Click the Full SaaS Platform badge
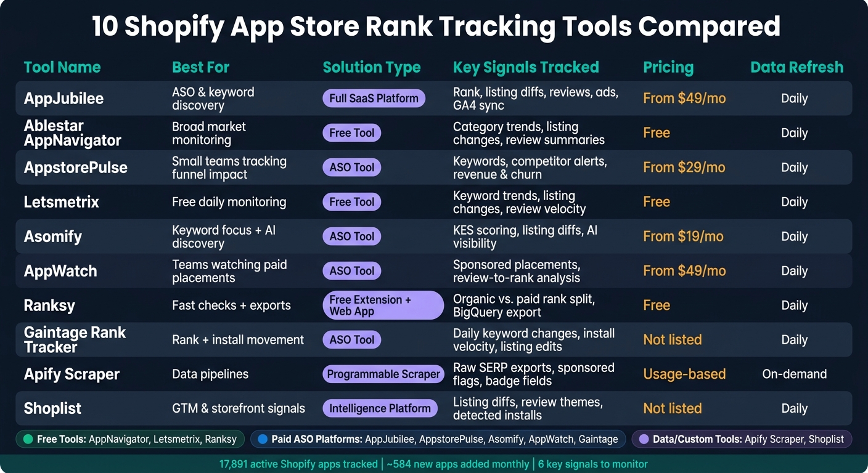This screenshot has width=868, height=473. click(x=374, y=99)
